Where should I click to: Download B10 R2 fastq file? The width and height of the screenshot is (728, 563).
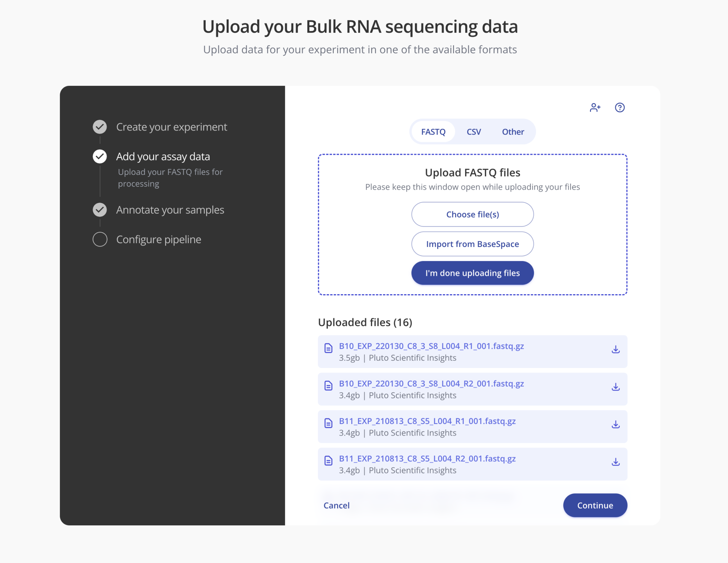point(615,387)
